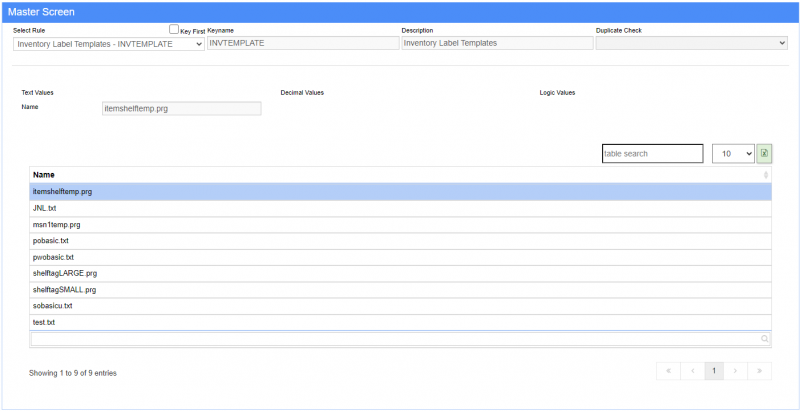The width and height of the screenshot is (800, 411).
Task: Click the table search field
Action: click(652, 154)
